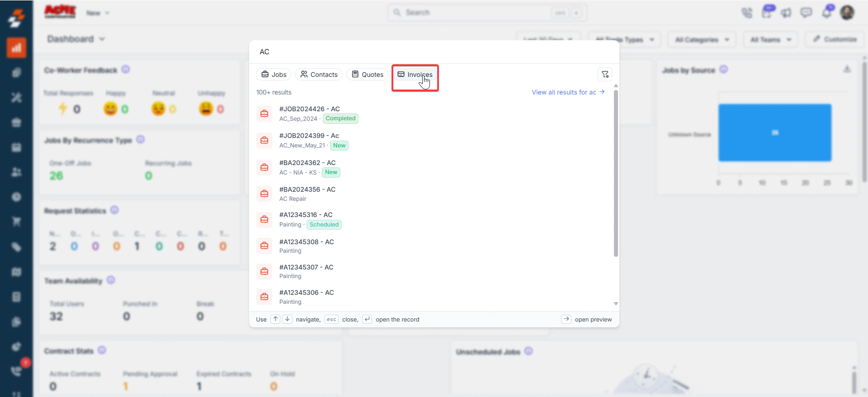The image size is (868, 397).
Task: Click the Customize dashboard button
Action: point(835,39)
